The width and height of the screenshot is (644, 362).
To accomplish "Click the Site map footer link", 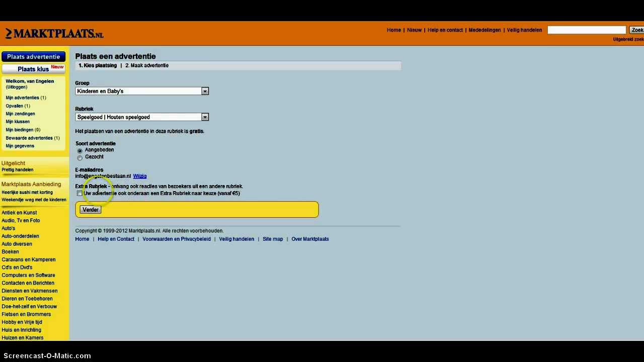I will point(273,239).
